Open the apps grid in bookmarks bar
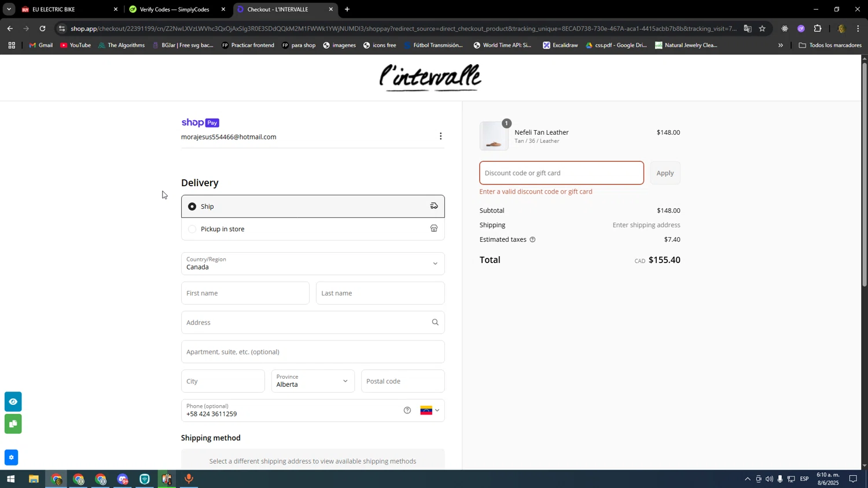 11,45
